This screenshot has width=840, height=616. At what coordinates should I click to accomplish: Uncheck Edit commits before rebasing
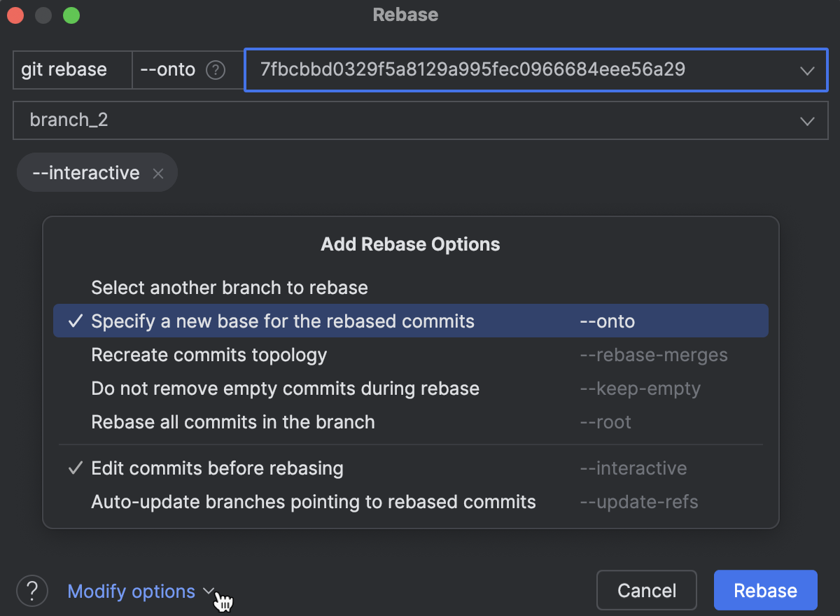tap(217, 468)
